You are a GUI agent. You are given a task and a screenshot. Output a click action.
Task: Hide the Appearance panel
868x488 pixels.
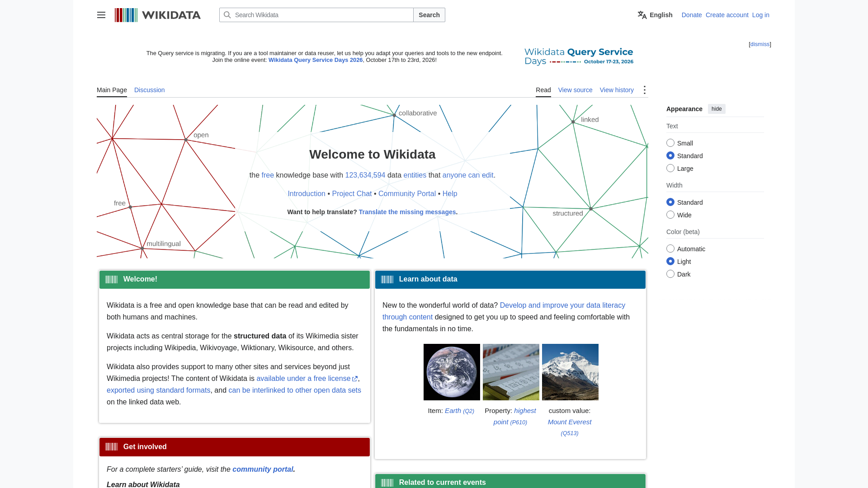point(717,109)
